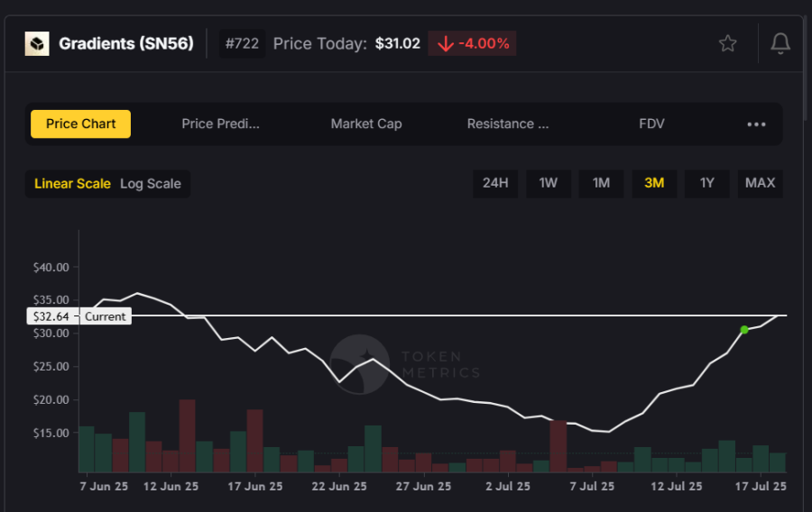Click the Gradients token logo icon
This screenshot has height=512, width=812.
(37, 43)
